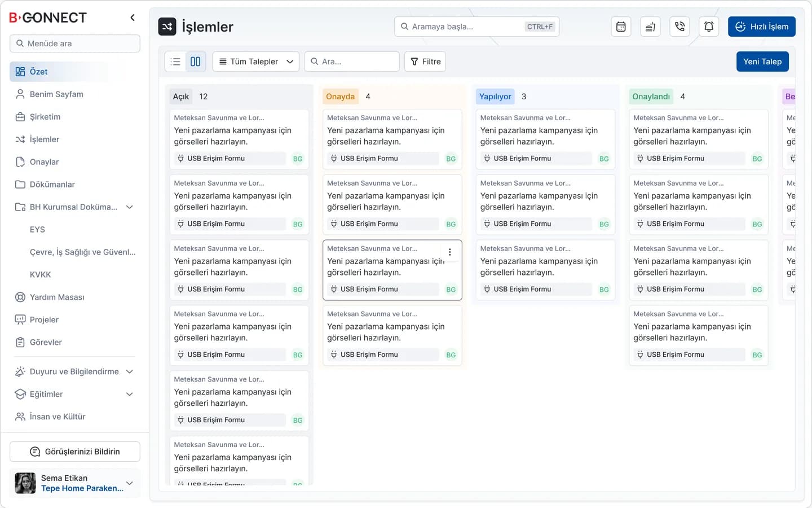Switch to list view icon
Image resolution: width=812 pixels, height=508 pixels.
point(175,62)
